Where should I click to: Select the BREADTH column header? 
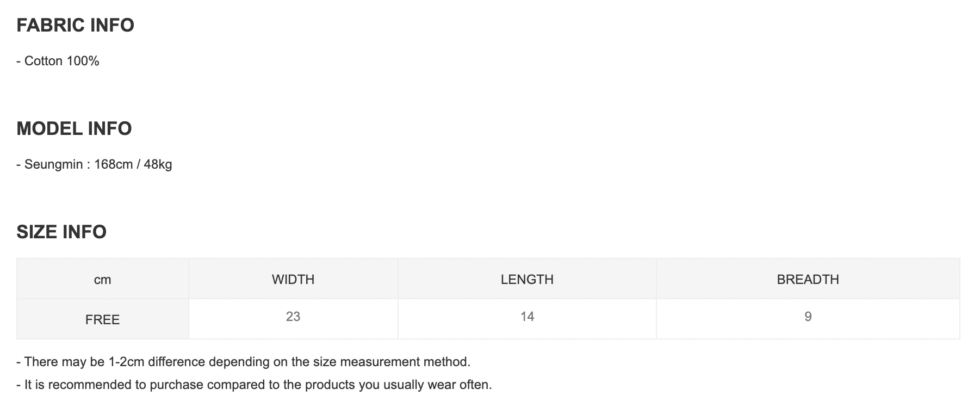pos(808,280)
